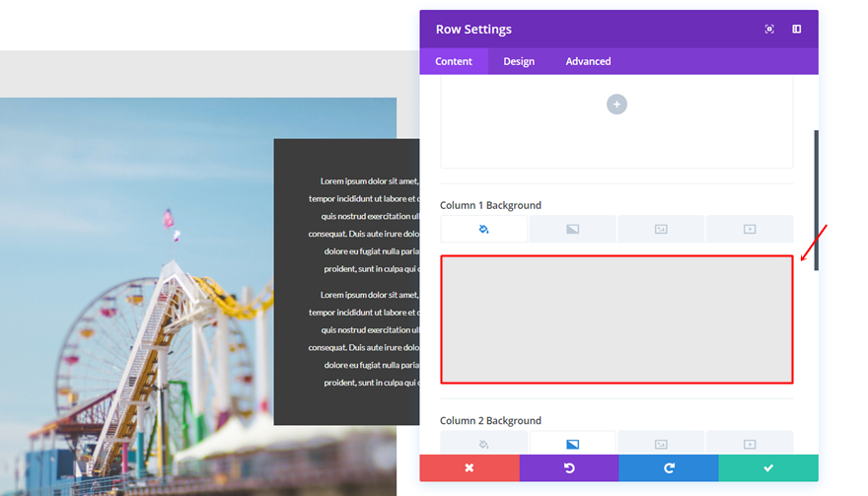Click the dark Lorem ipsum text module
Image resolution: width=868 pixels, height=496 pixels.
tap(346, 282)
